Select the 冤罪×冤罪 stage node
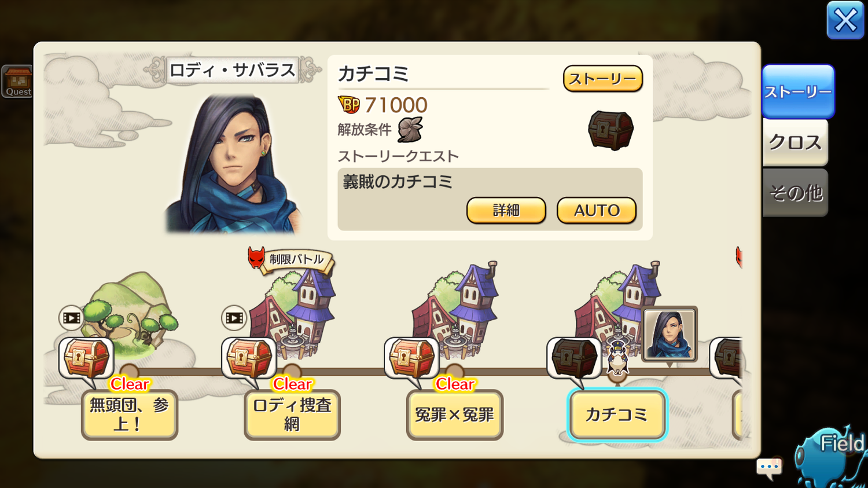Screen dimensions: 868x488 click(455, 414)
